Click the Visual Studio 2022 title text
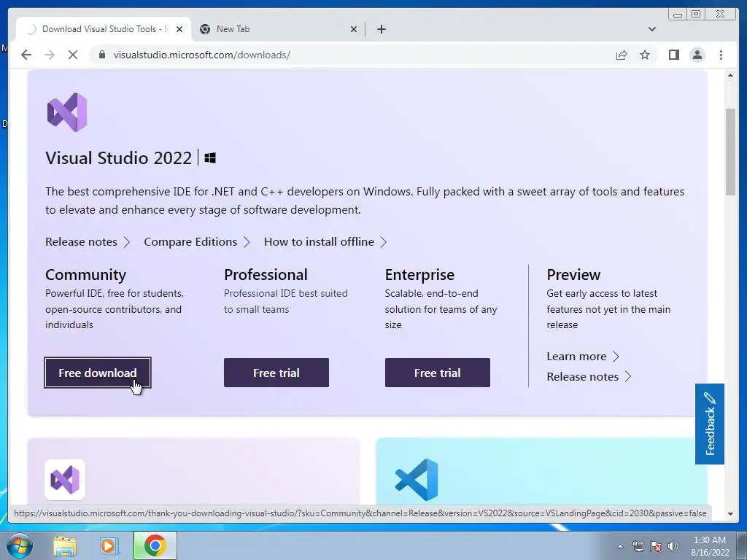Viewport: 747px width, 560px height. point(119,157)
